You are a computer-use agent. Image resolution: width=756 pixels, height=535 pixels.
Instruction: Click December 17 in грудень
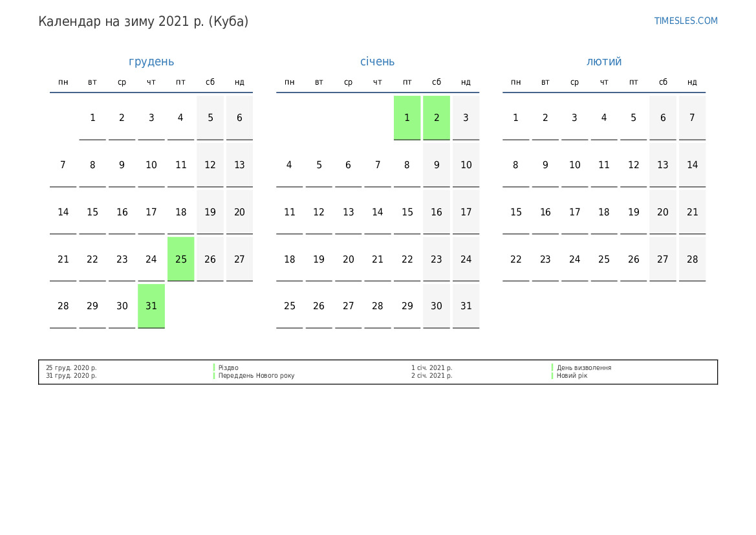click(x=151, y=212)
